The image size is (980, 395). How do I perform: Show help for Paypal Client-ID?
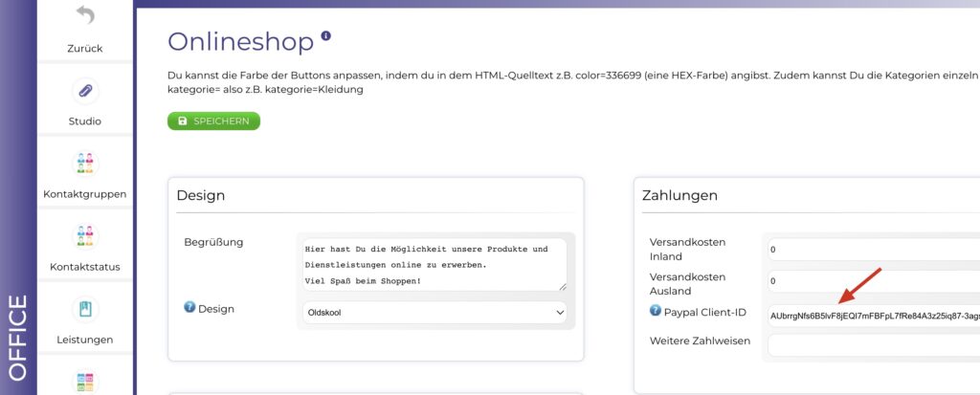[656, 311]
